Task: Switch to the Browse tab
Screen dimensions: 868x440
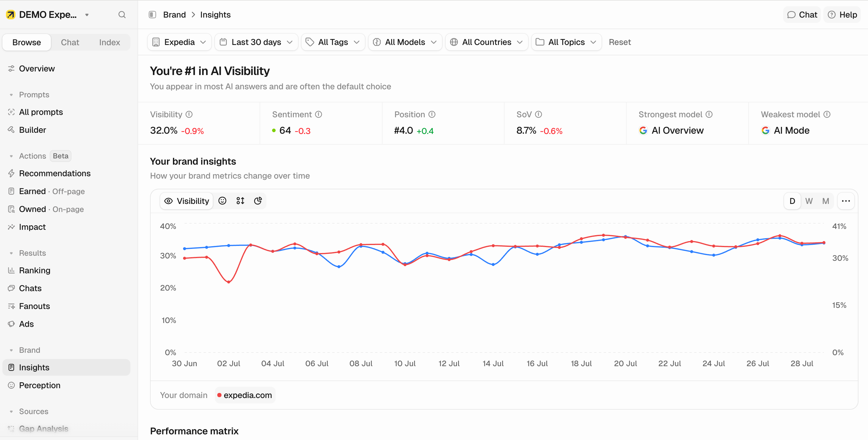Action: coord(26,42)
